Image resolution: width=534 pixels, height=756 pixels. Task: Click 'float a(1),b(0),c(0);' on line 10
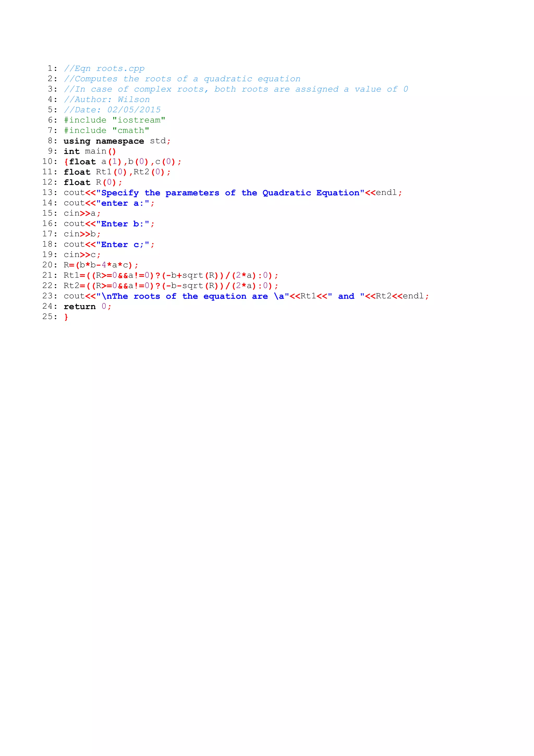(x=122, y=162)
